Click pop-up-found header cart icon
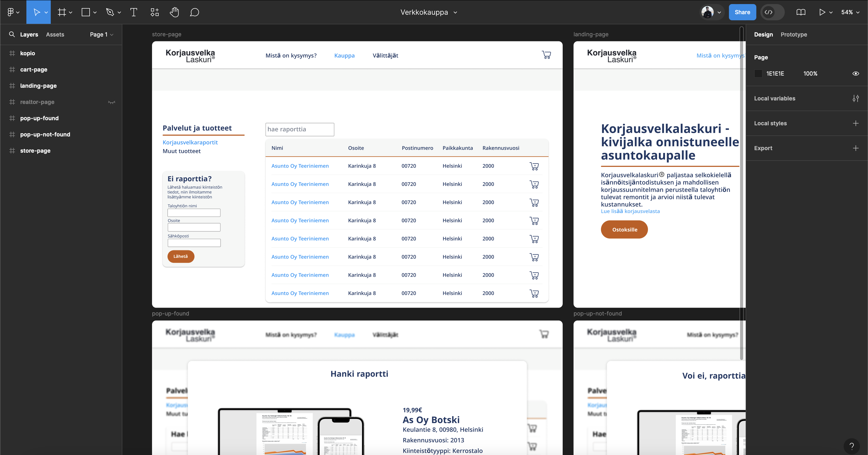The width and height of the screenshot is (868, 455). coord(544,334)
